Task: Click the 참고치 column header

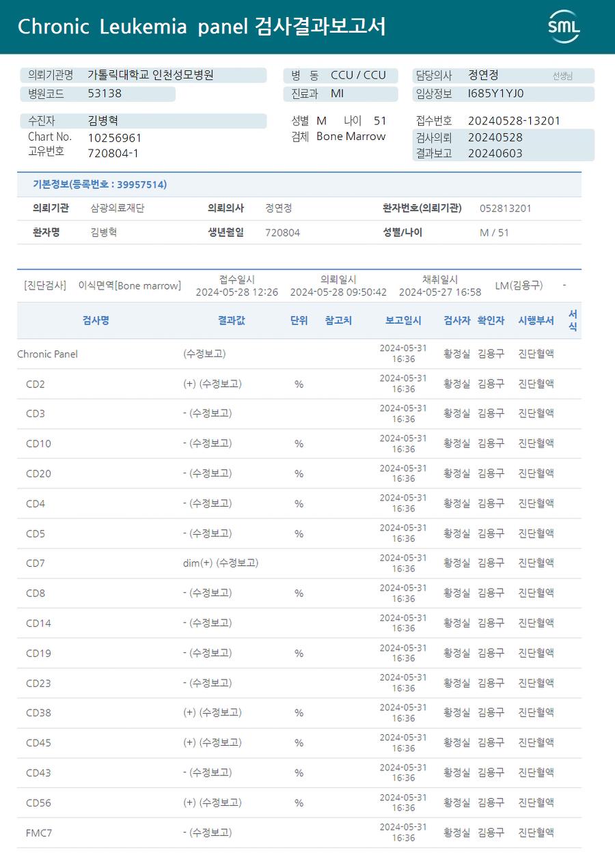Action: click(x=338, y=320)
